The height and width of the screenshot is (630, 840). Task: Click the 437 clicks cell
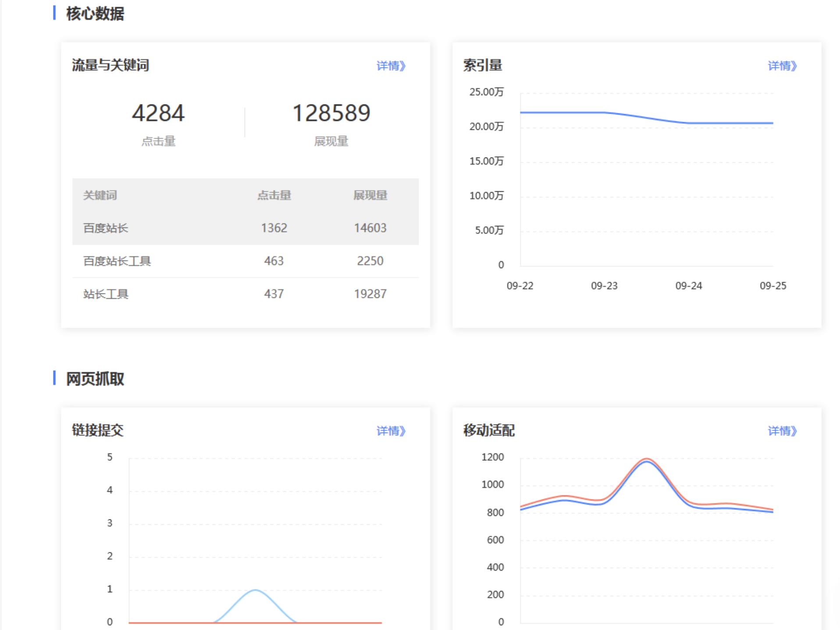click(x=274, y=294)
